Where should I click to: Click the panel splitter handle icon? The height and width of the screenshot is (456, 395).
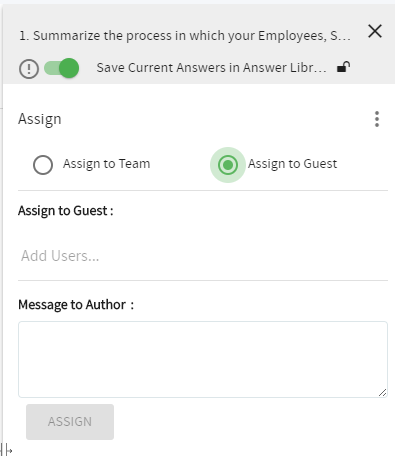pyautogui.click(x=7, y=450)
